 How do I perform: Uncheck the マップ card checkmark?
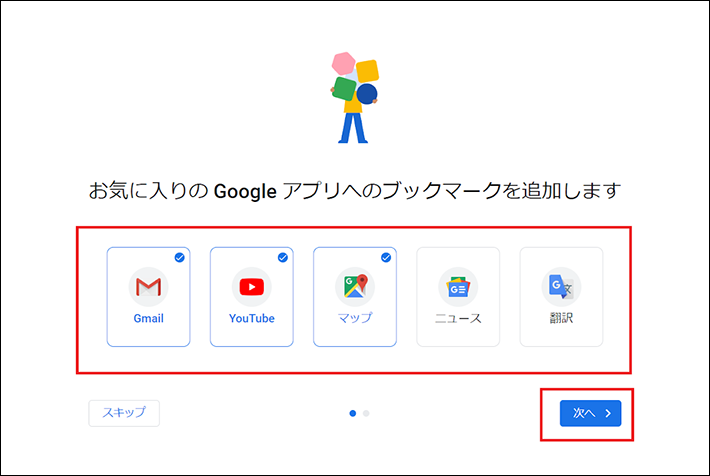(x=386, y=258)
